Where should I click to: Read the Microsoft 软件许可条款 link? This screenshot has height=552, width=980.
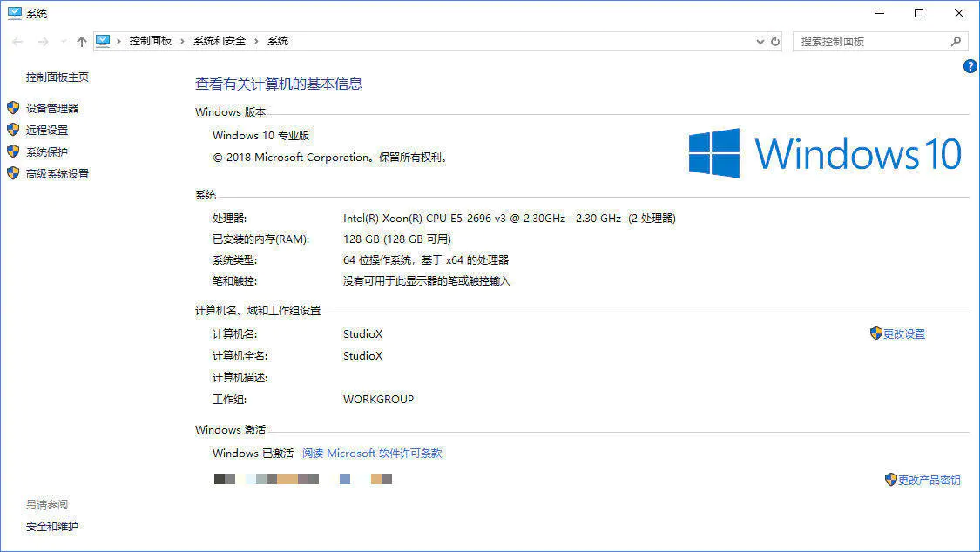[x=372, y=453]
